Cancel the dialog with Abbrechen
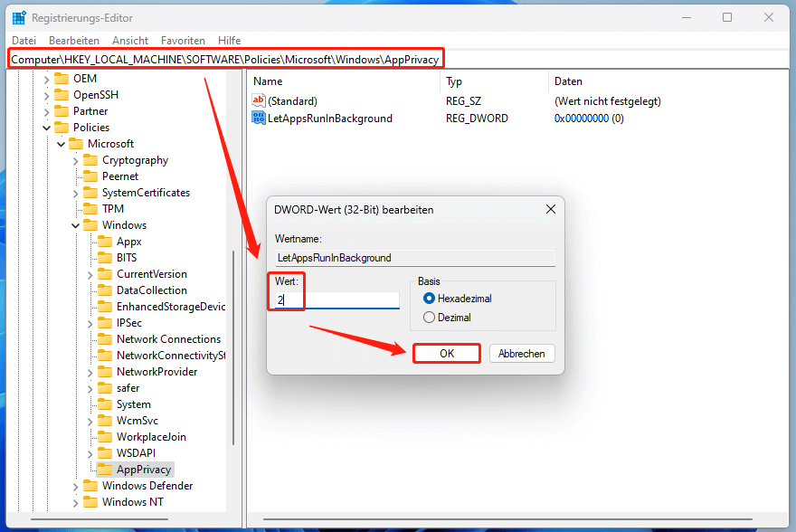This screenshot has width=796, height=532. click(522, 354)
